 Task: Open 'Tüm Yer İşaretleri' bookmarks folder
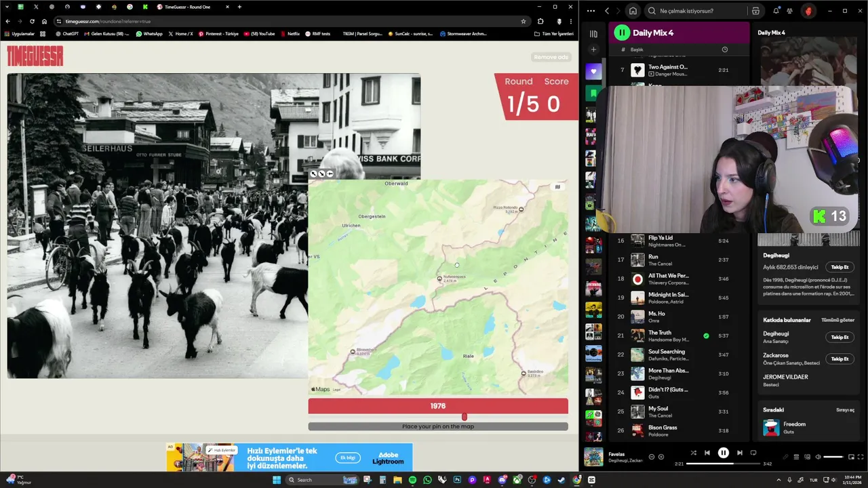pos(554,33)
